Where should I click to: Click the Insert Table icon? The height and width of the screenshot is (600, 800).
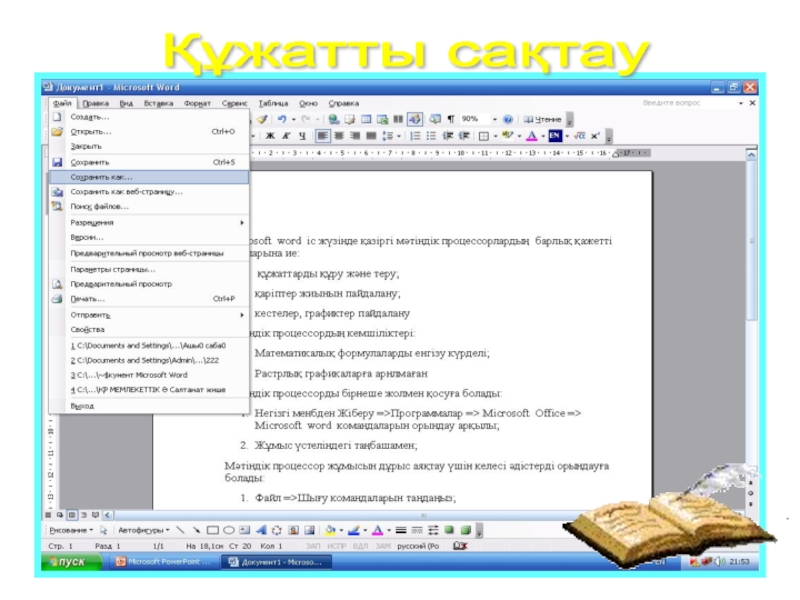click(x=366, y=119)
